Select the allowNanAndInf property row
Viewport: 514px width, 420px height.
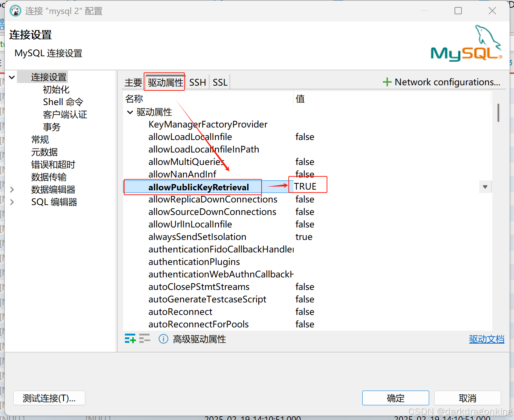click(x=182, y=174)
